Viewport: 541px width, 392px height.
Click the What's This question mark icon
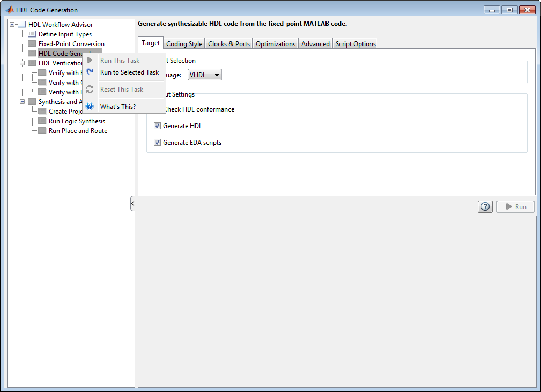[x=90, y=106]
